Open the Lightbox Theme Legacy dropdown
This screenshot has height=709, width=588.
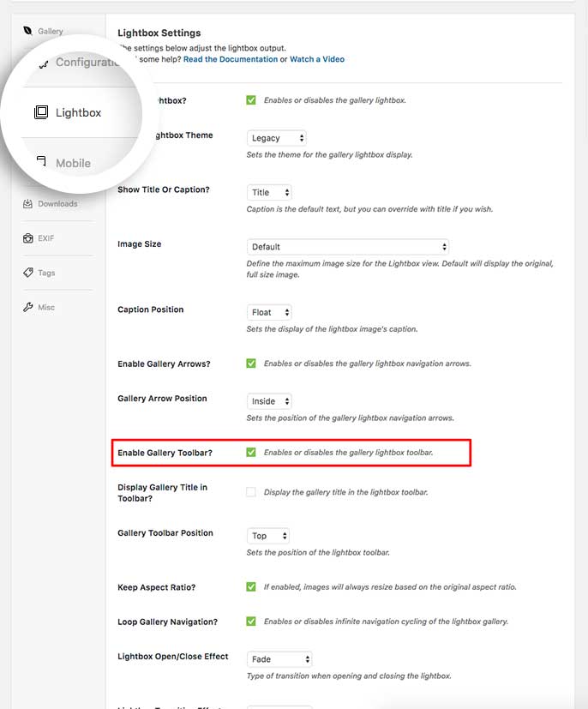pos(276,138)
